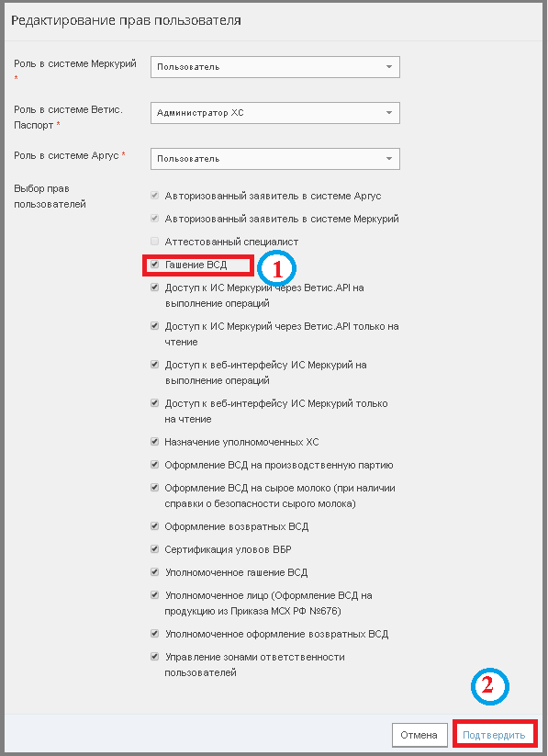Uncheck веб-интерфейс только на чтение checkbox
The image size is (548, 756).
155,403
